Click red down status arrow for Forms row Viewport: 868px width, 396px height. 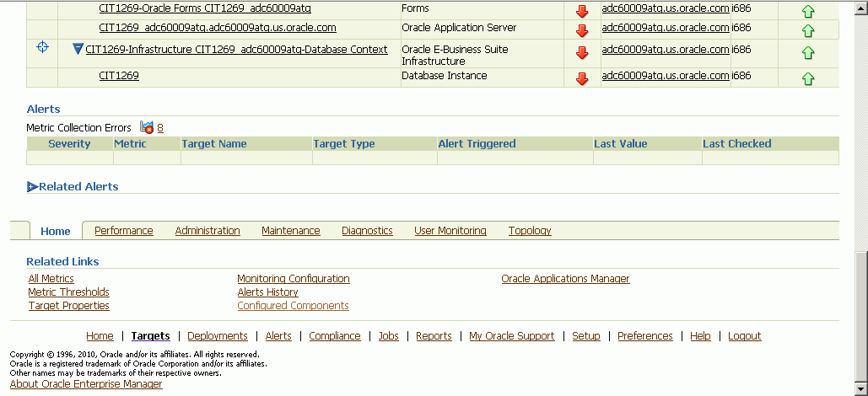[x=582, y=12]
